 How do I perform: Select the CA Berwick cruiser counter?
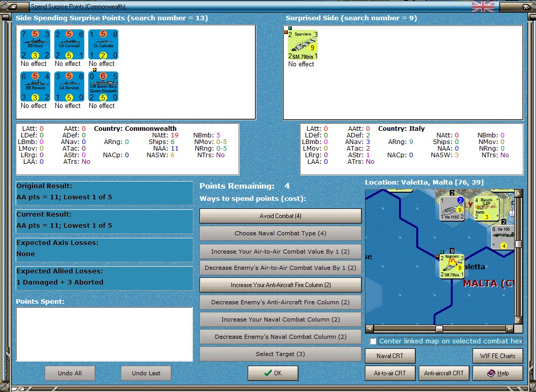69,86
